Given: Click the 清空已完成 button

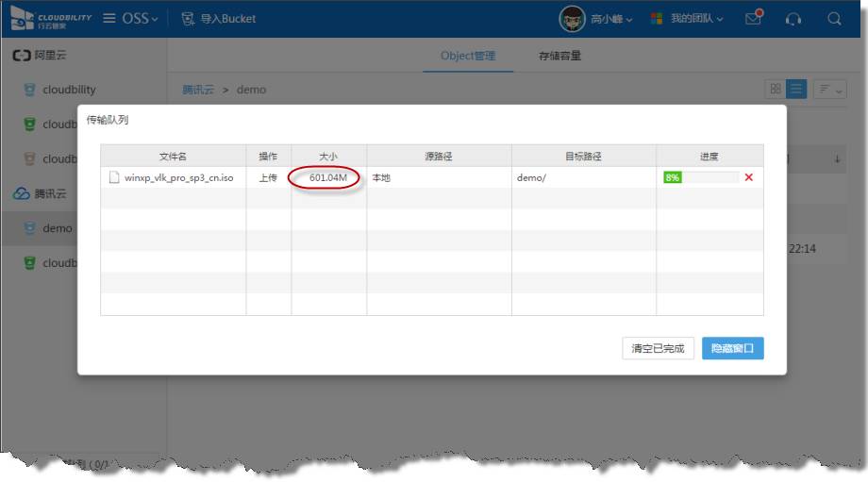Looking at the screenshot, I should pos(658,348).
